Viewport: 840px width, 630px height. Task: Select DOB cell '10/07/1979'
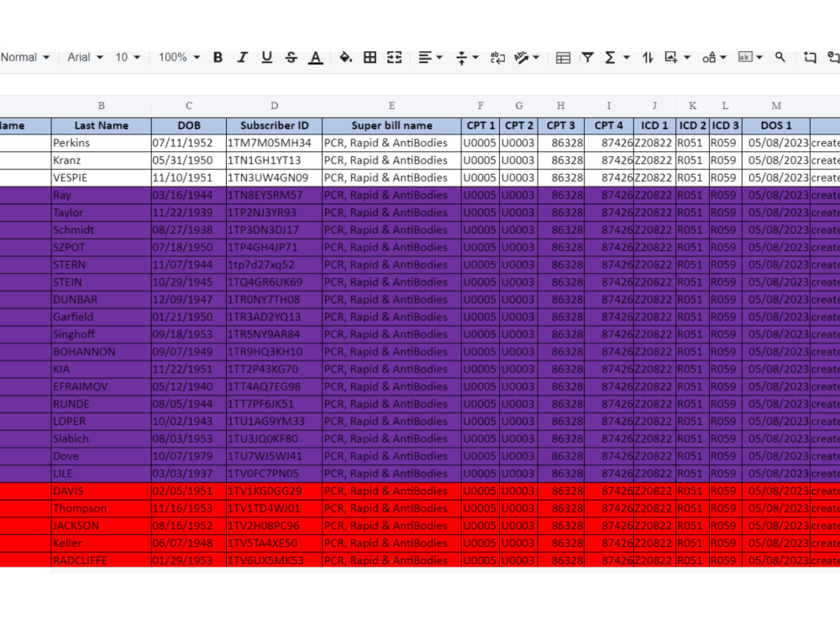click(189, 456)
